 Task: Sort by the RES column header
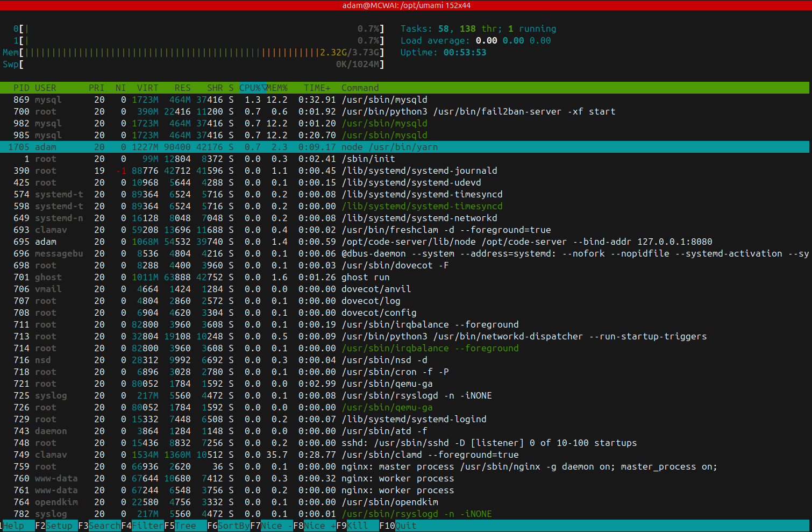coord(183,88)
